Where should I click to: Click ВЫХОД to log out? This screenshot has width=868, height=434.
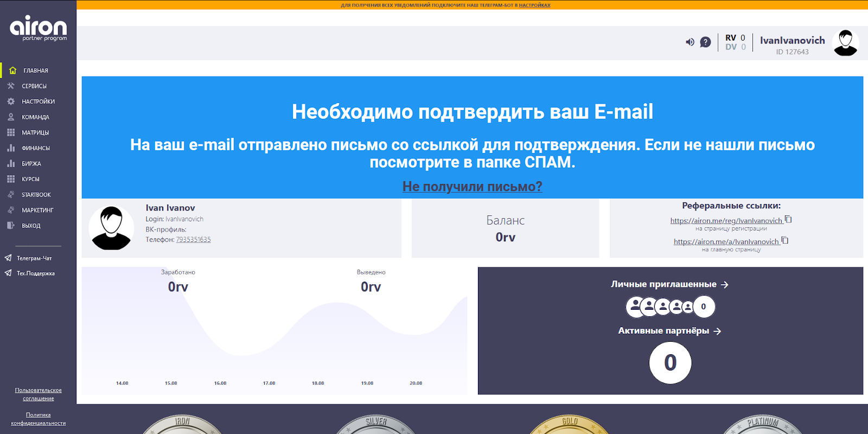click(31, 226)
